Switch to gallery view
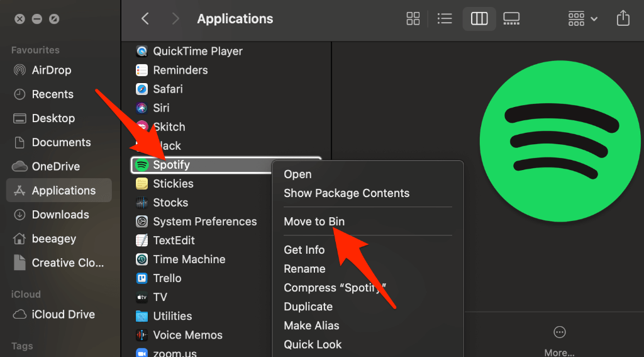The height and width of the screenshot is (357, 644). [x=511, y=19]
